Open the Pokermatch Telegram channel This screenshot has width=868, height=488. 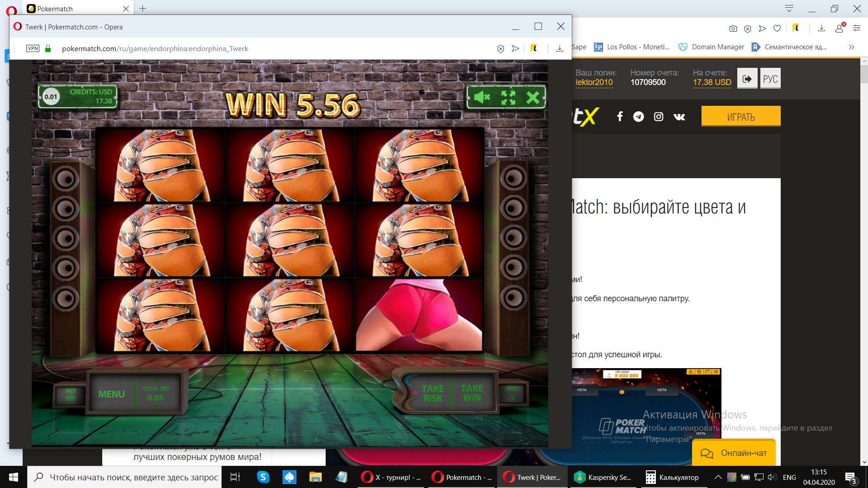click(x=638, y=117)
